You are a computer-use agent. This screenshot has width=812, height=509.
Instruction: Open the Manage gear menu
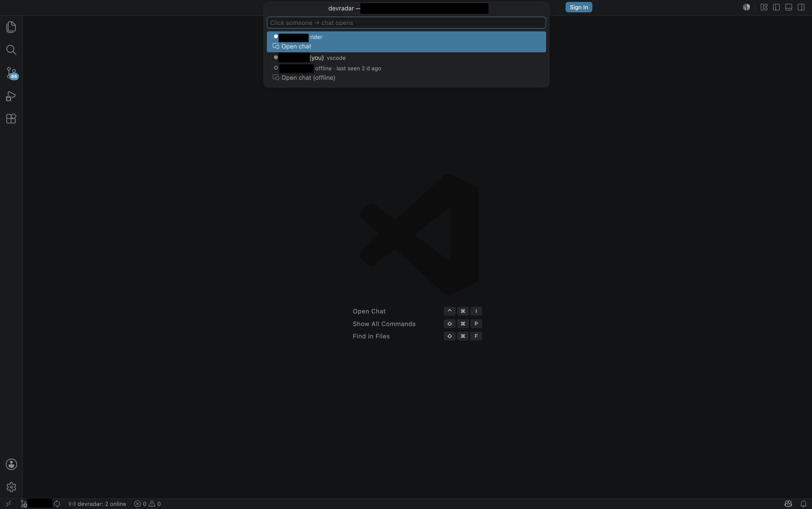pos(11,487)
